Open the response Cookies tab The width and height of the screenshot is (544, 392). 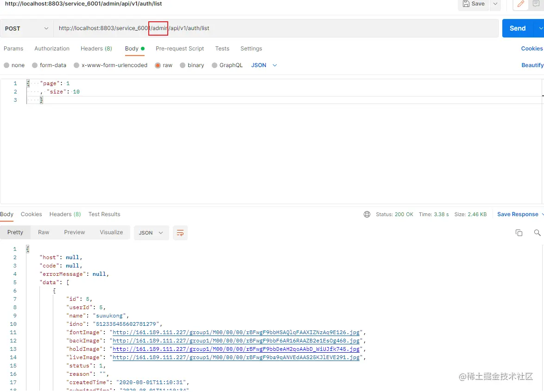(x=31, y=214)
